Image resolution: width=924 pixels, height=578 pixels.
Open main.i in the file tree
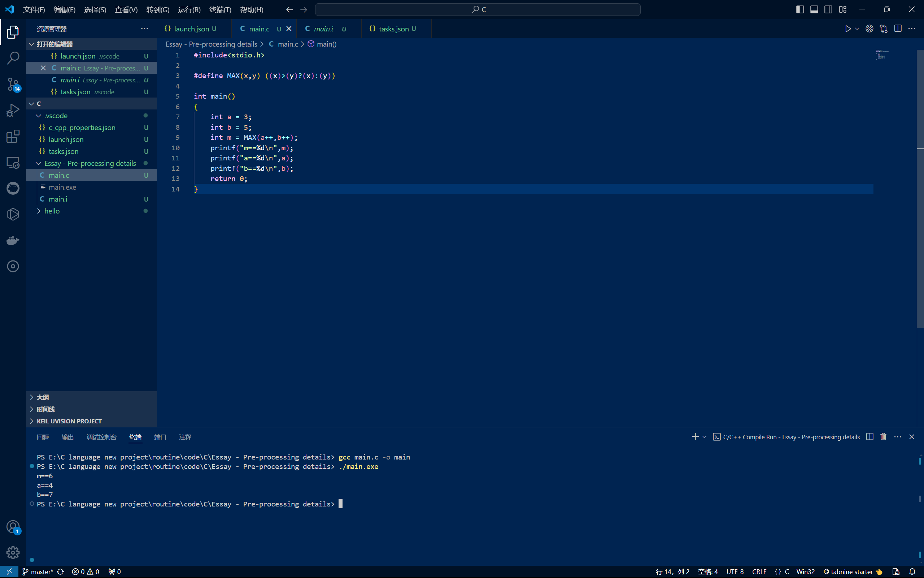91,199
